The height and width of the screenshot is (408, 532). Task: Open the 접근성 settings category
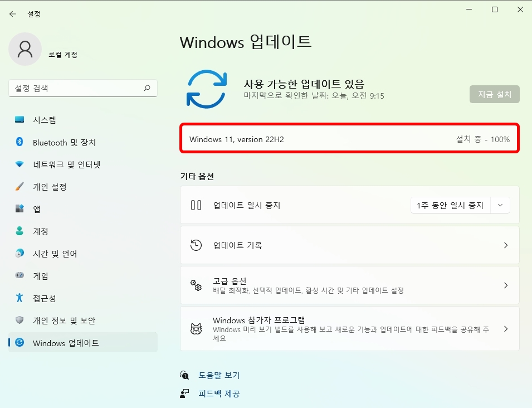tap(83, 298)
